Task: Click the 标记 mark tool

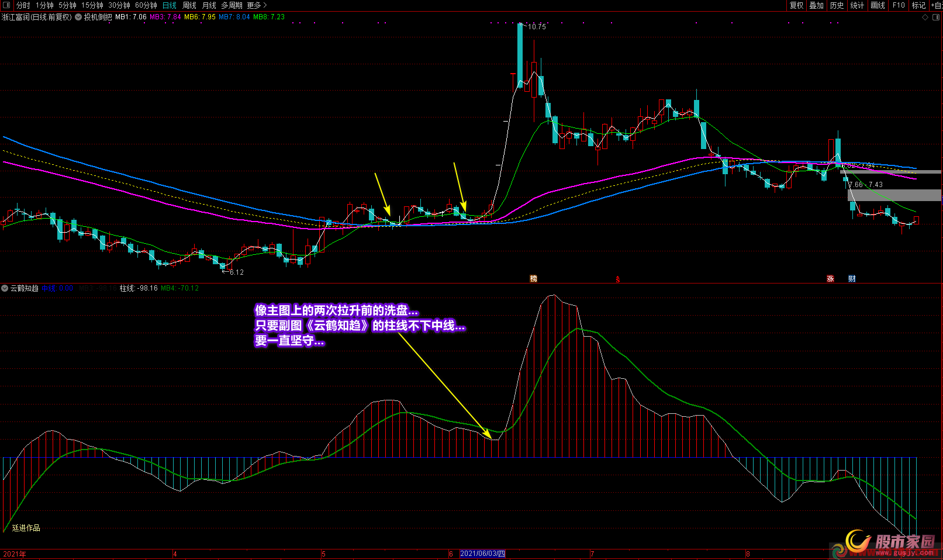Action: tap(918, 5)
